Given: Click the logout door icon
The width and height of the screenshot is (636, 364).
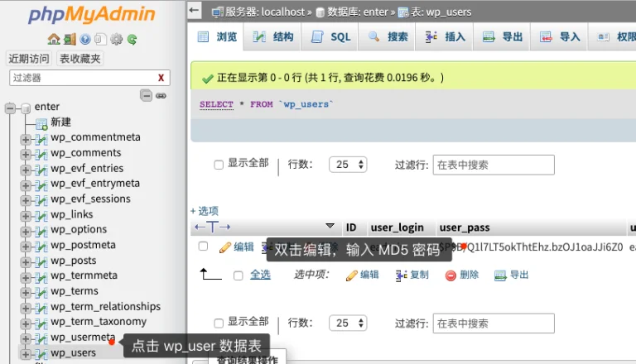Looking at the screenshot, I should [x=70, y=39].
